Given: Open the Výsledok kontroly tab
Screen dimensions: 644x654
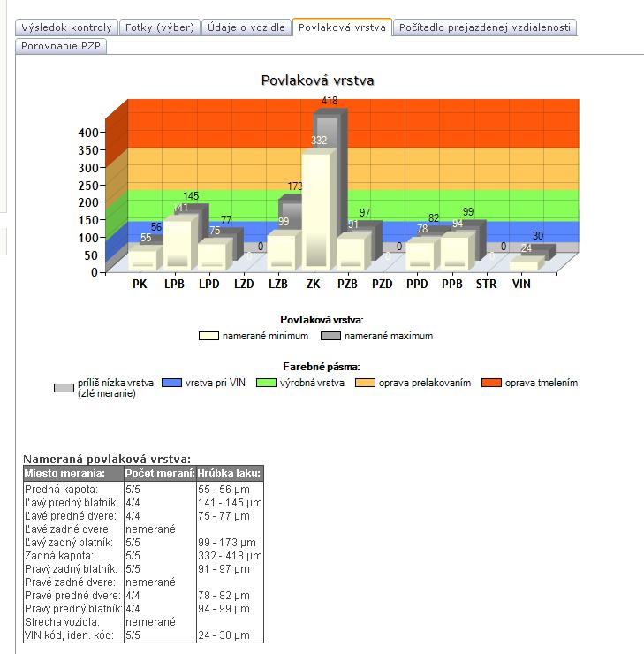Looking at the screenshot, I should click(66, 27).
